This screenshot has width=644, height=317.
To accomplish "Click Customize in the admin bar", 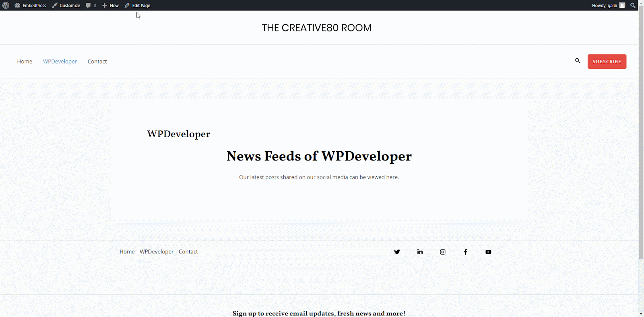I will click(66, 5).
